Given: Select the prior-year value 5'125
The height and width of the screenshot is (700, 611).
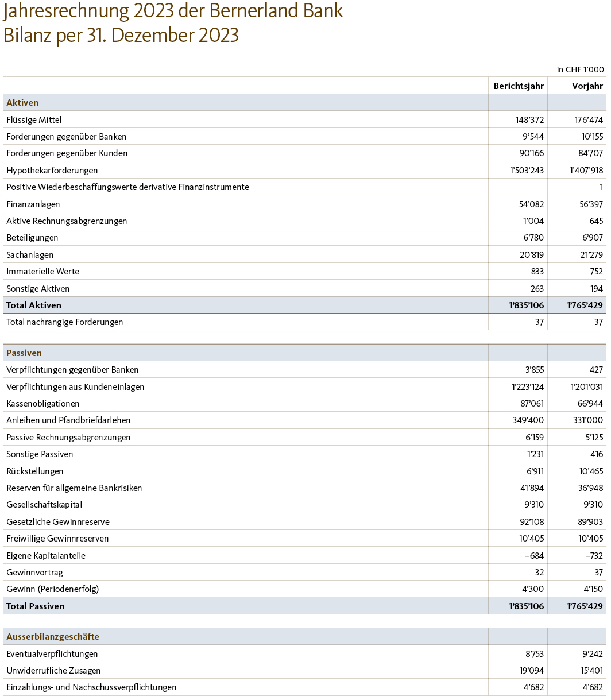Looking at the screenshot, I should click(593, 438).
